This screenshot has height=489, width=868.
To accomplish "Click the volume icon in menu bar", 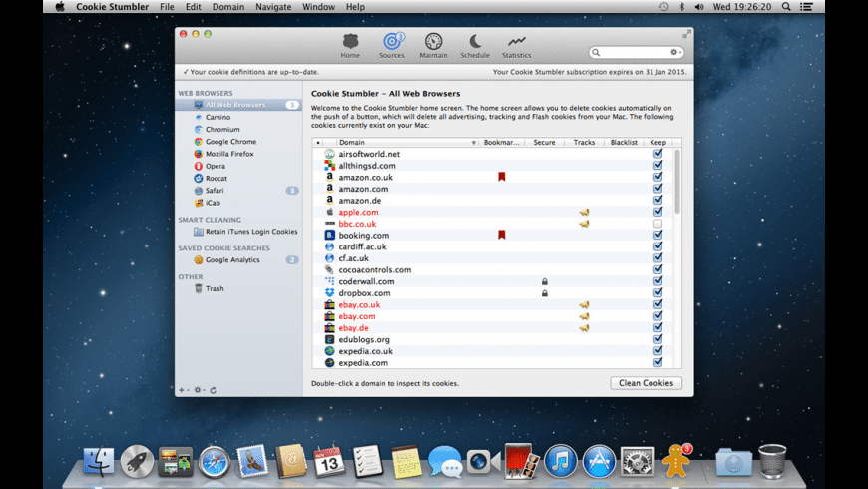I will click(x=699, y=7).
